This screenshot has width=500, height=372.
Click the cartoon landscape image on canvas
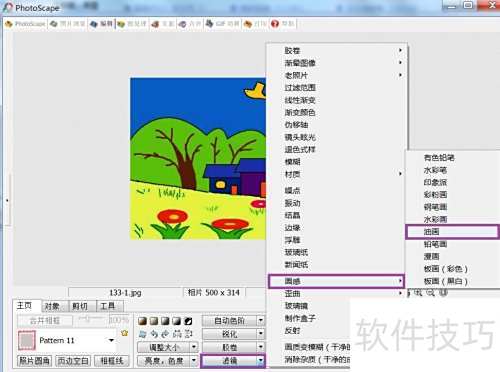(198, 158)
